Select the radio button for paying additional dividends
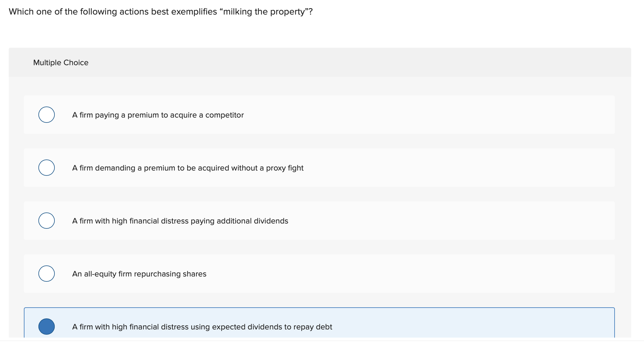644x344 pixels. pos(46,220)
